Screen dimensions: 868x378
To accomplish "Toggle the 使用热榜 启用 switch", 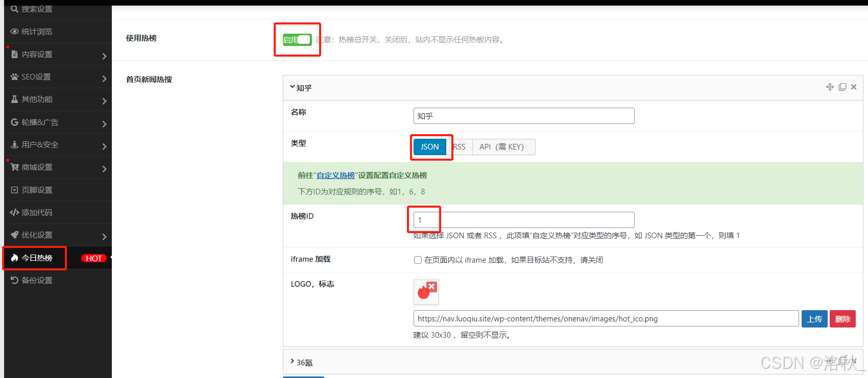I will 297,40.
